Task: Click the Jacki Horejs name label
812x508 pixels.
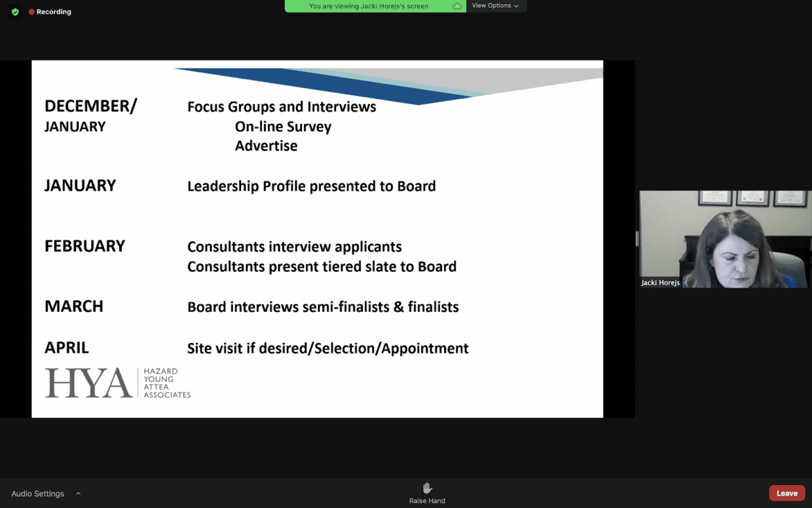Action: 660,283
